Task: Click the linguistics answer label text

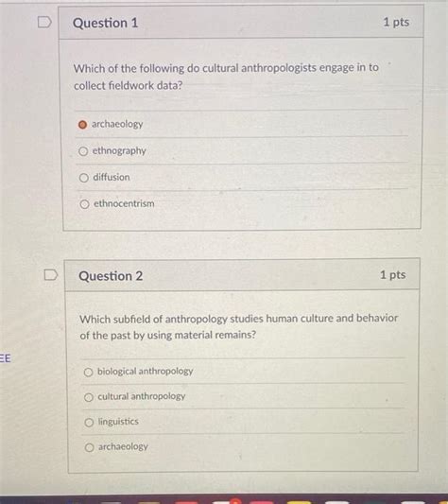Action: 118,422
